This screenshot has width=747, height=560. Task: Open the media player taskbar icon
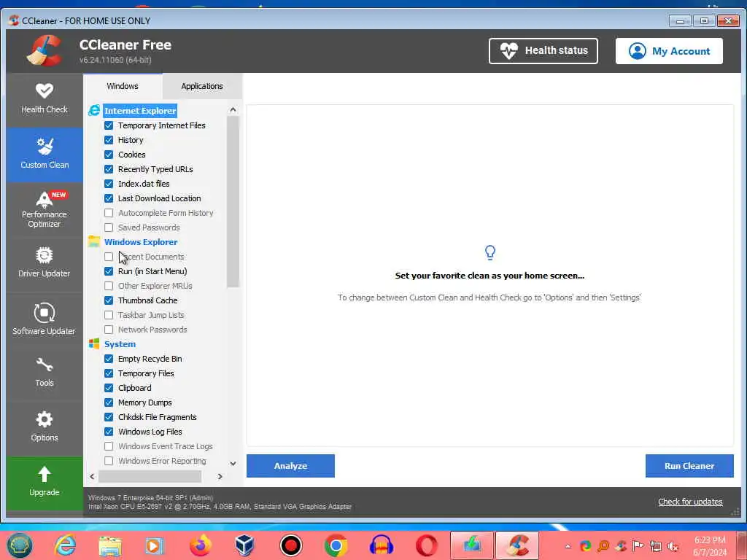155,545
